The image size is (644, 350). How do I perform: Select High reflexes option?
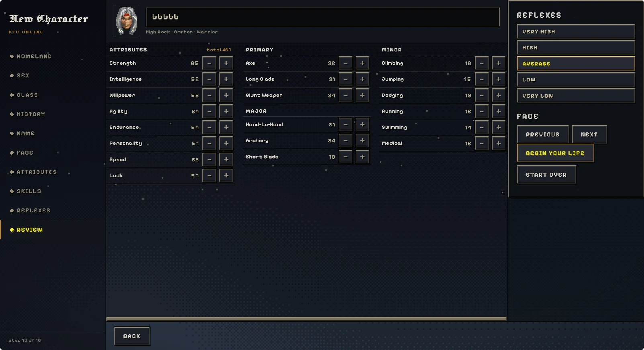(576, 47)
